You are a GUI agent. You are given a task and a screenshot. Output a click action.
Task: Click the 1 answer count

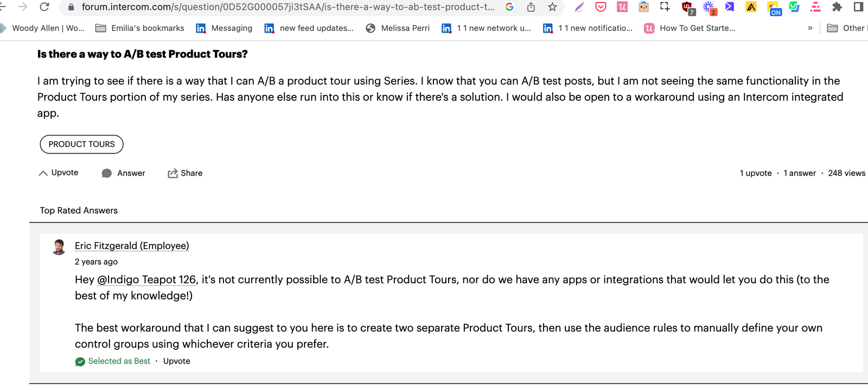[800, 173]
